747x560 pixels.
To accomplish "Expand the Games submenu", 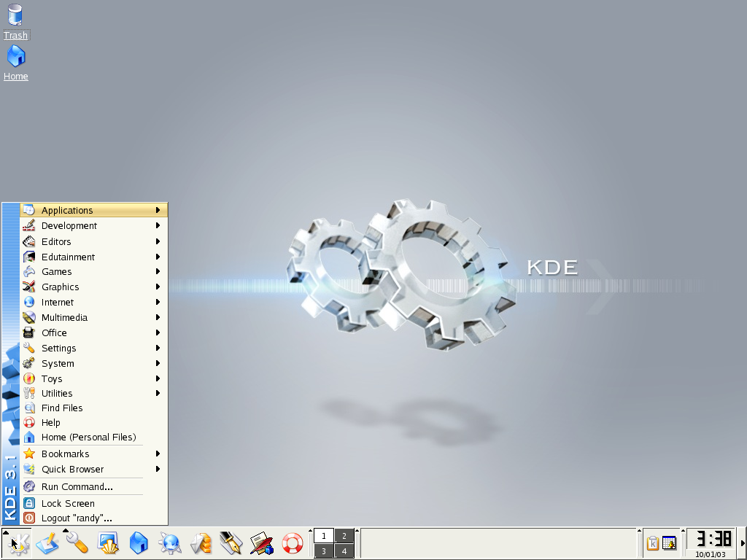I will pos(94,271).
